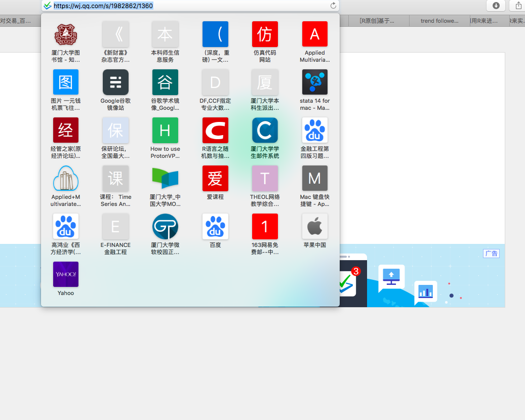Switch to the 对交易_百... tab

pyautogui.click(x=20, y=21)
